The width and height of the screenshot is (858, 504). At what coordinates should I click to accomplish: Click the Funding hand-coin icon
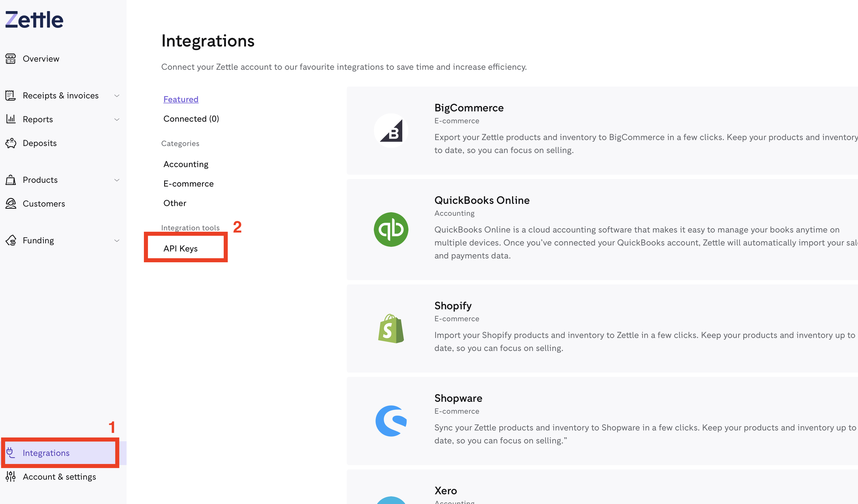(11, 240)
